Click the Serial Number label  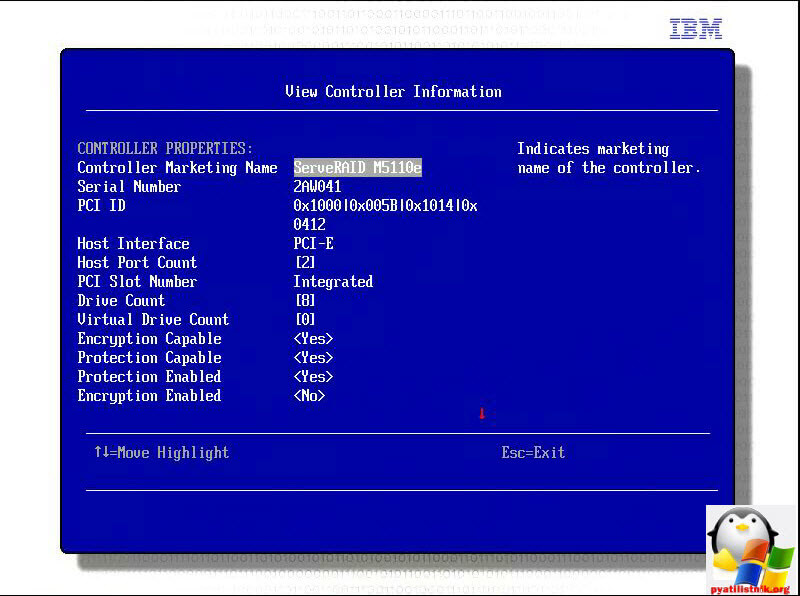tap(129, 187)
